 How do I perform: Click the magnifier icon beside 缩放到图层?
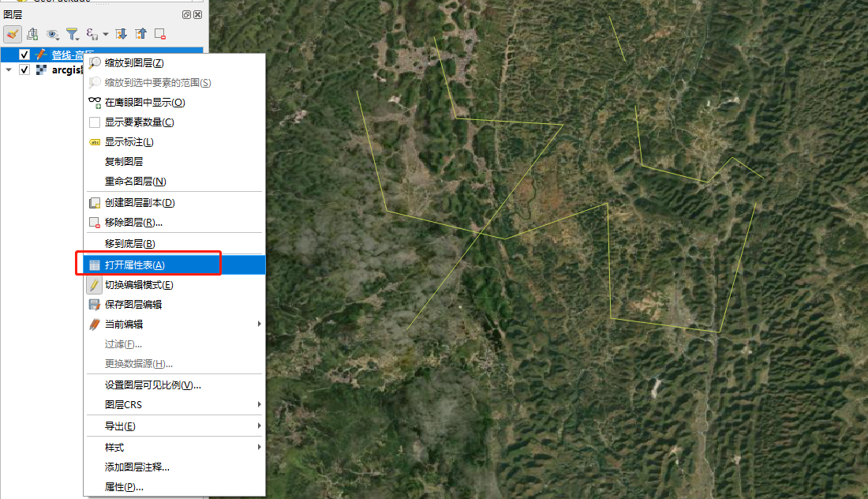95,63
